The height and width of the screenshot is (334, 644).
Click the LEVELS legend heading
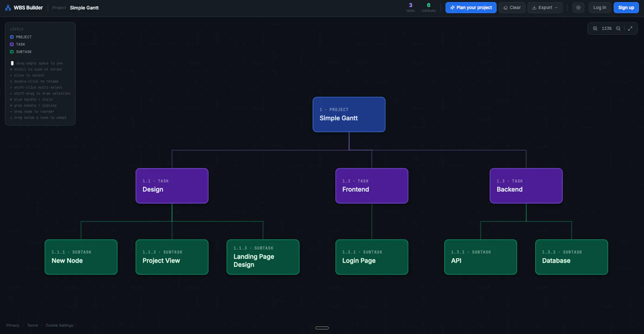pyautogui.click(x=17, y=29)
